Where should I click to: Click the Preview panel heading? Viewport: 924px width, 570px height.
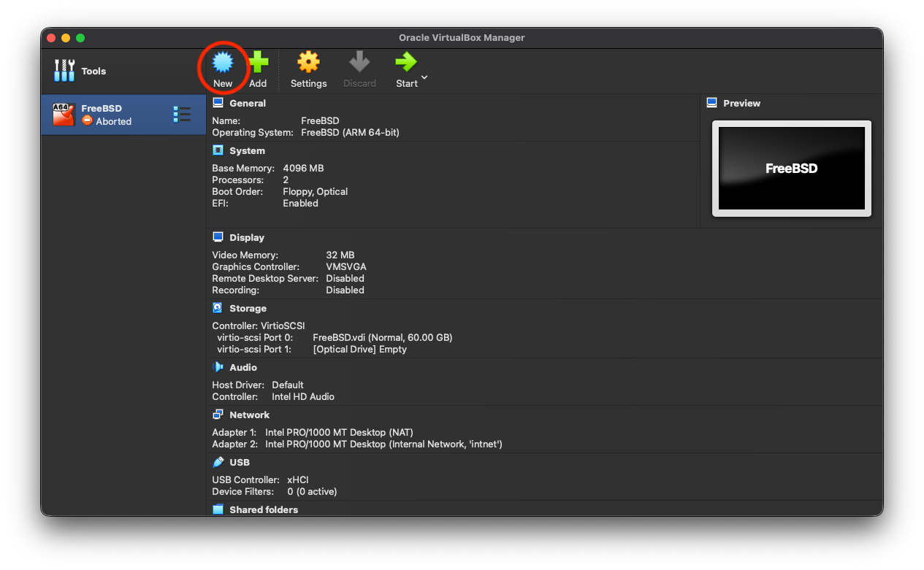741,104
